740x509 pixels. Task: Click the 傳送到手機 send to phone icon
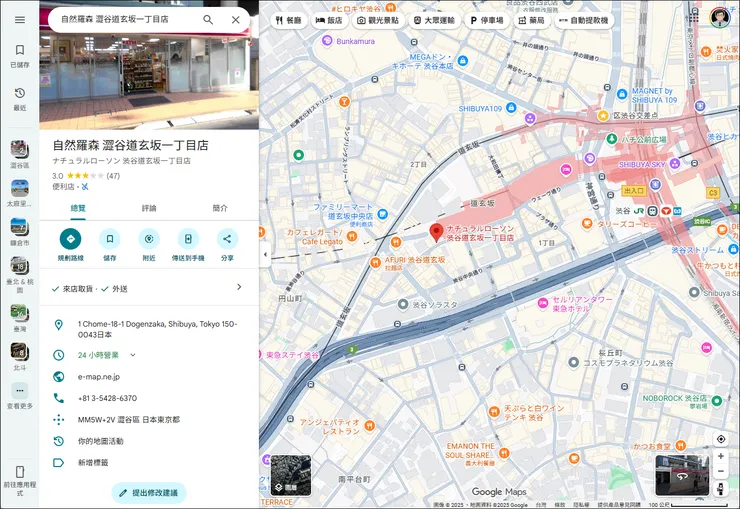coord(188,239)
